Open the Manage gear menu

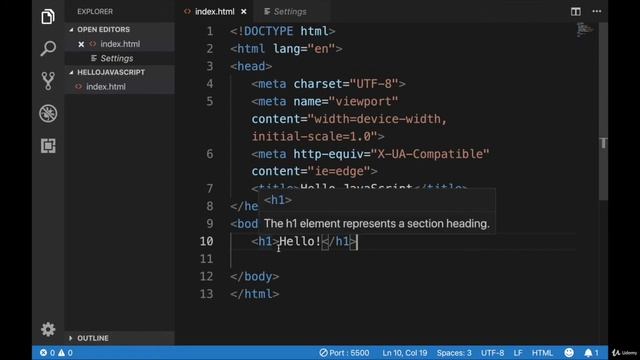click(x=48, y=329)
